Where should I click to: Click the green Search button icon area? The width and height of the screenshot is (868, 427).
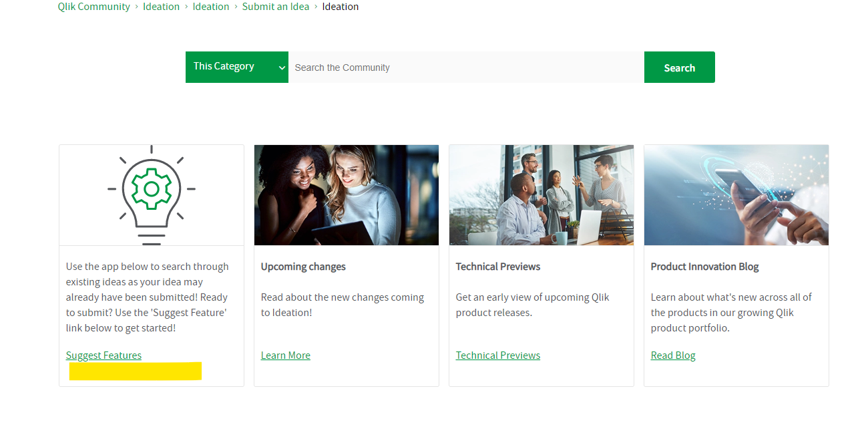(x=679, y=67)
